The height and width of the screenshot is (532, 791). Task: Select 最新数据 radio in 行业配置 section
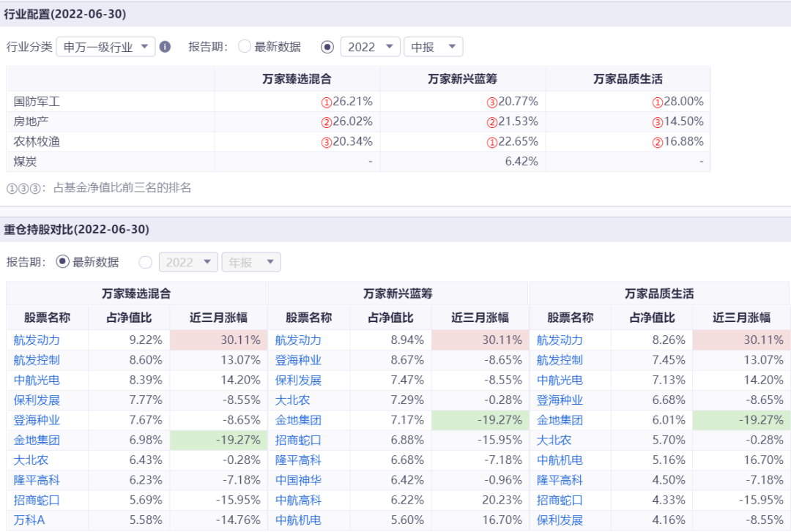click(x=245, y=47)
